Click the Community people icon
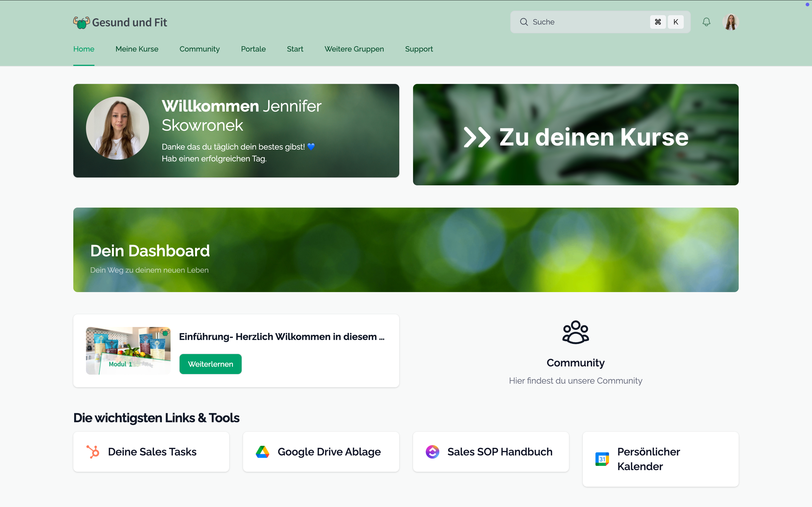 click(x=575, y=332)
